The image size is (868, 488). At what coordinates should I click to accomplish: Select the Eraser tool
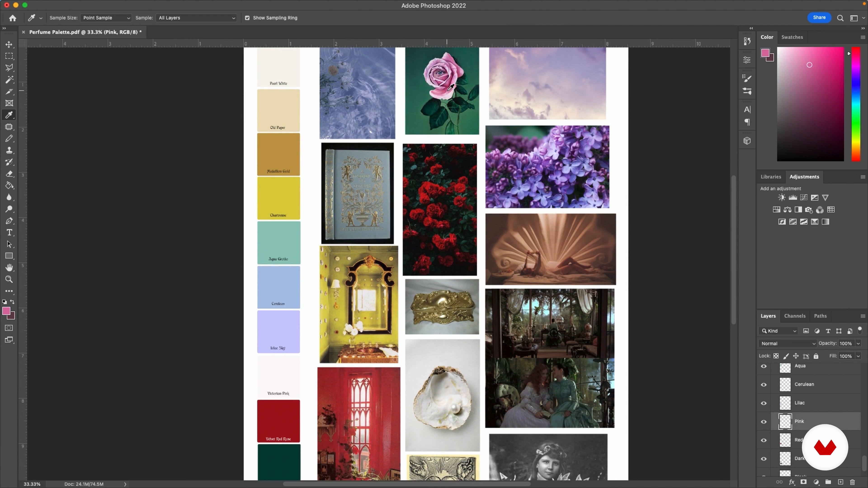(9, 174)
